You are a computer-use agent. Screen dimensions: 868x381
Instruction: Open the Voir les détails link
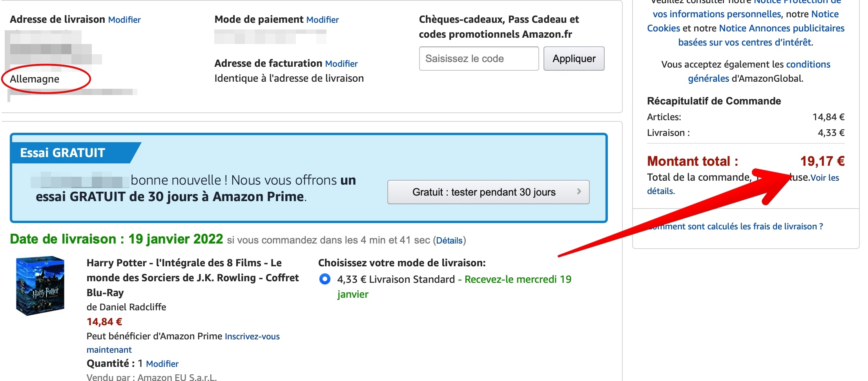tap(824, 178)
